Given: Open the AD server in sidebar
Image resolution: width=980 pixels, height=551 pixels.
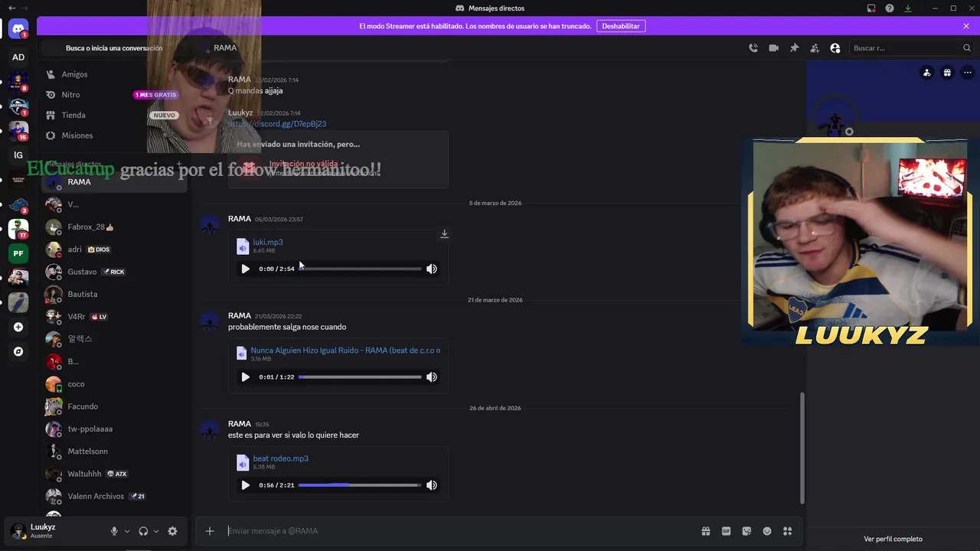Looking at the screenshot, I should [18, 57].
